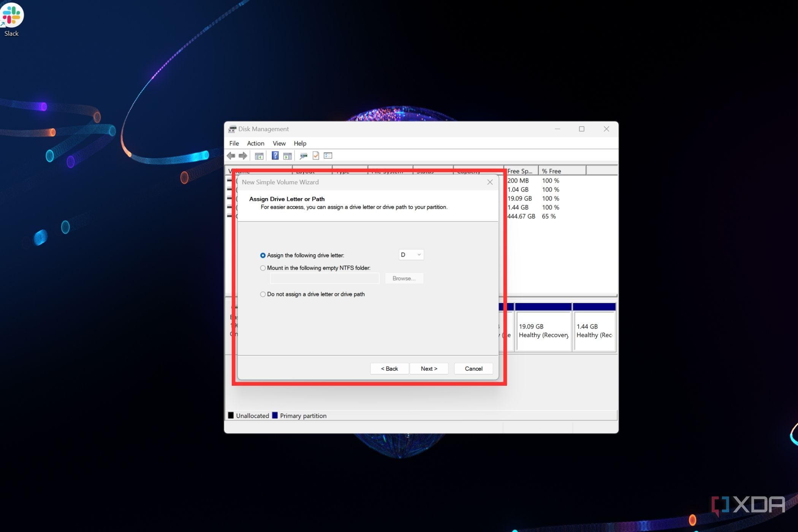Open Slack from the desktop shortcut
Screen dimensions: 798x532
tap(11, 16)
